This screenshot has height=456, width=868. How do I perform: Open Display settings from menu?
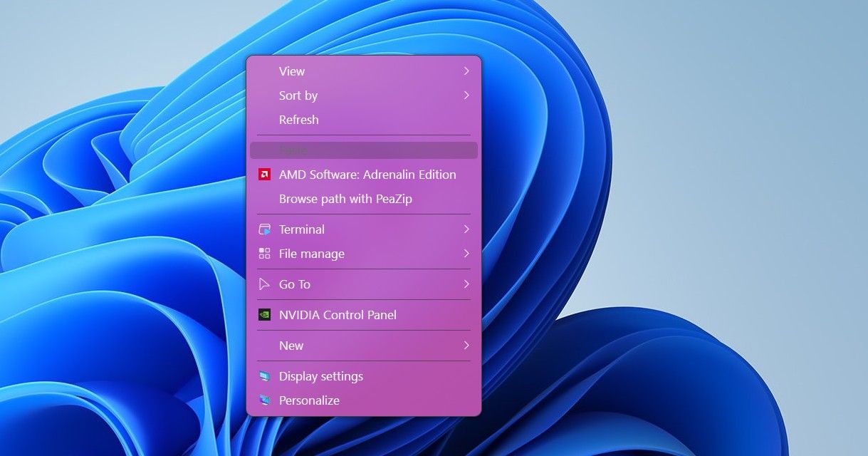[x=364, y=376]
